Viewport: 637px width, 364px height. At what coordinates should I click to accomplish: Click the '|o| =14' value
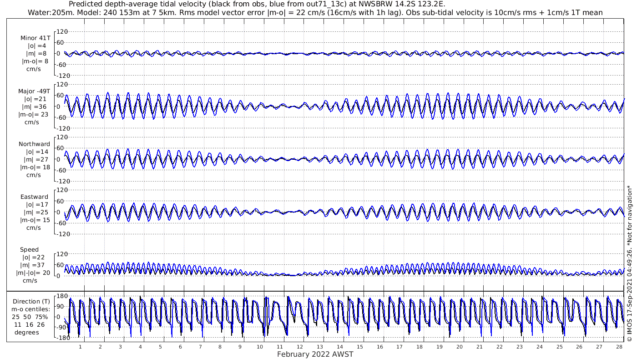point(37,152)
